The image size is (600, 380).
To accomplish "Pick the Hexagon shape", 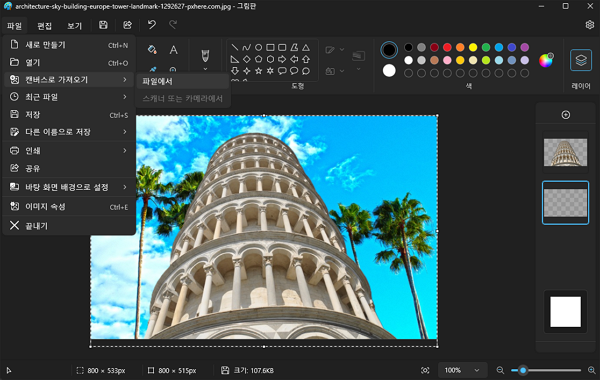I will click(270, 59).
